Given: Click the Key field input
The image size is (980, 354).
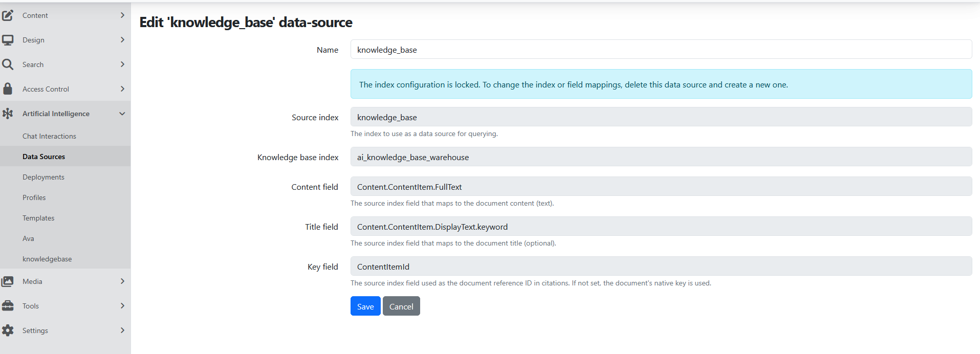Looking at the screenshot, I should click(x=661, y=266).
